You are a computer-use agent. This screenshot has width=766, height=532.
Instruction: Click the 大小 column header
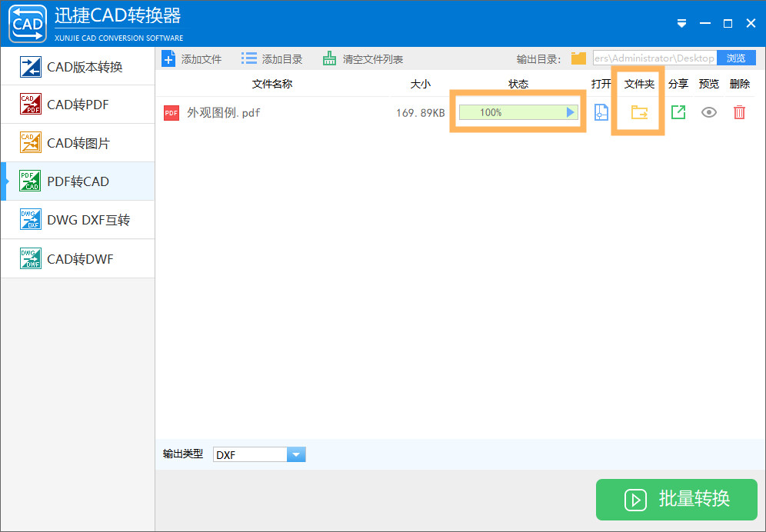pos(420,84)
